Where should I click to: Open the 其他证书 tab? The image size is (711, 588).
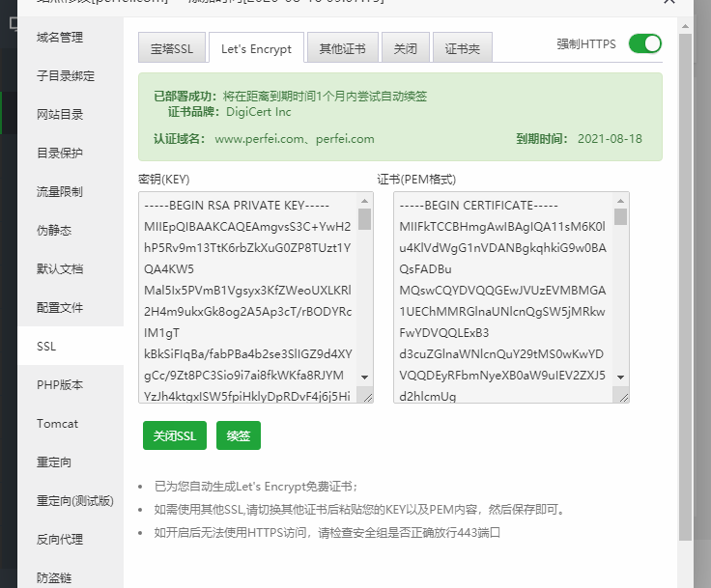[x=343, y=47]
